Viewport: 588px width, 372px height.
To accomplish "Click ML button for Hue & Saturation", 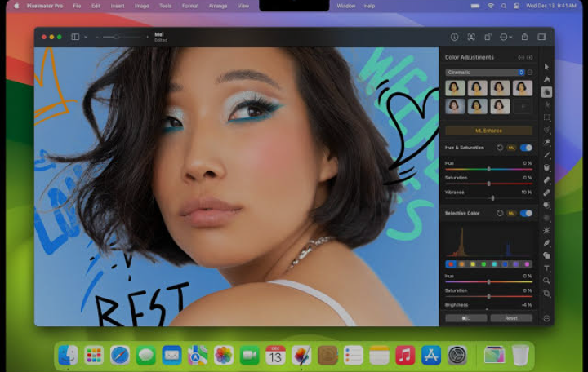I will pyautogui.click(x=511, y=148).
